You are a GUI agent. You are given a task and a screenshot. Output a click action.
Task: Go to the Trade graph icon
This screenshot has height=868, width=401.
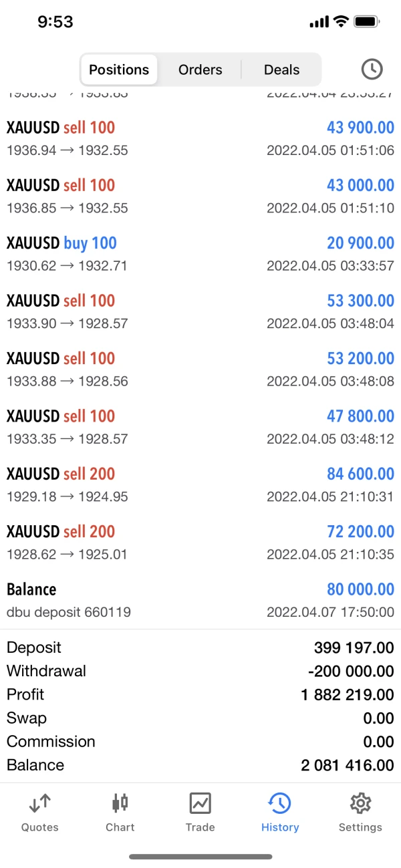(x=200, y=803)
